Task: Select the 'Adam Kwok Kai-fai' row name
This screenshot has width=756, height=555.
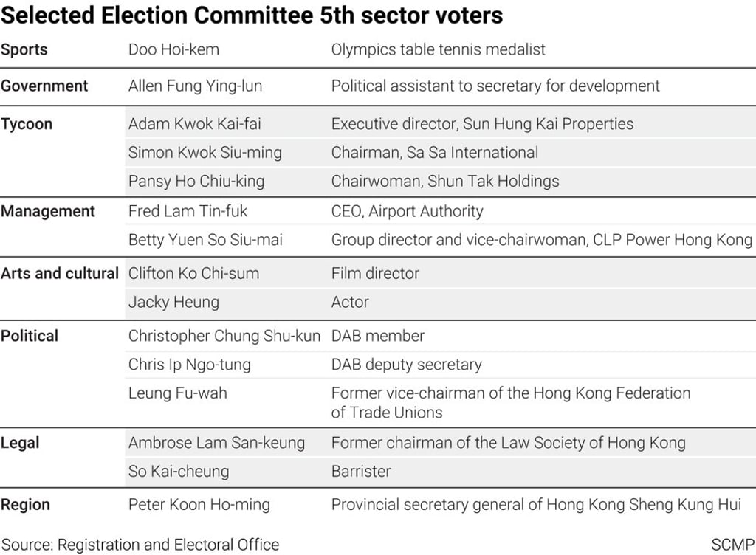Action: click(194, 124)
